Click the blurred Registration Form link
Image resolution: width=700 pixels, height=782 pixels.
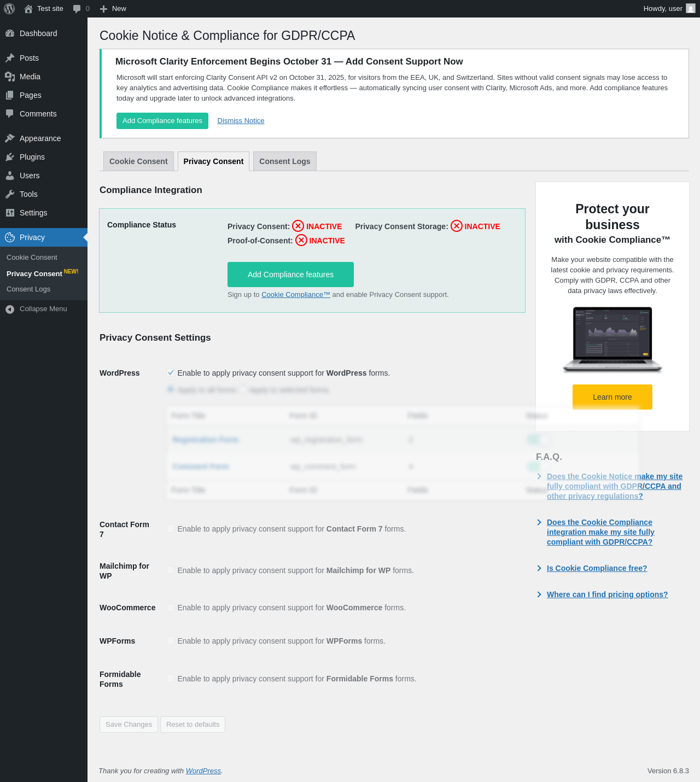205,440
